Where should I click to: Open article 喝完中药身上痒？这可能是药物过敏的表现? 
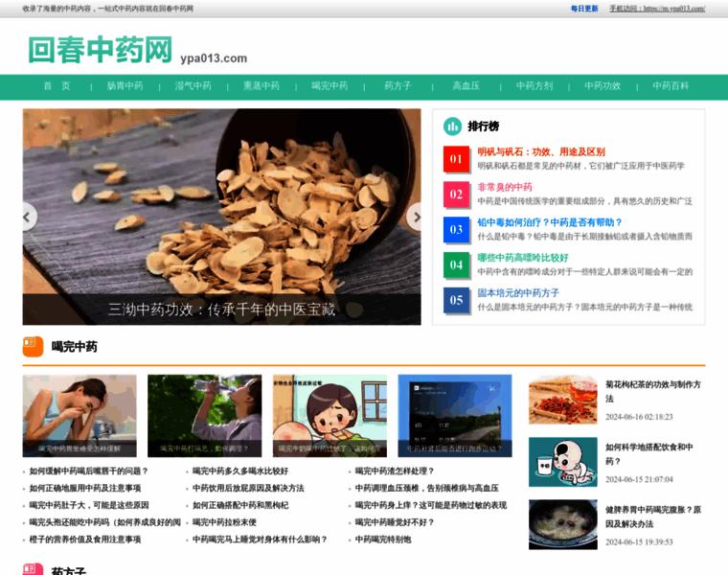click(431, 505)
